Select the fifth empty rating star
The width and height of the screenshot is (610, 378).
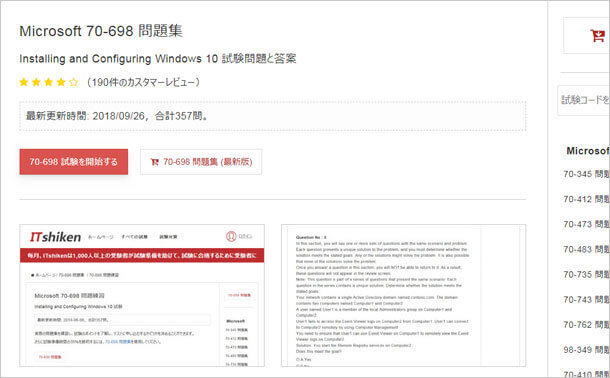click(x=74, y=82)
